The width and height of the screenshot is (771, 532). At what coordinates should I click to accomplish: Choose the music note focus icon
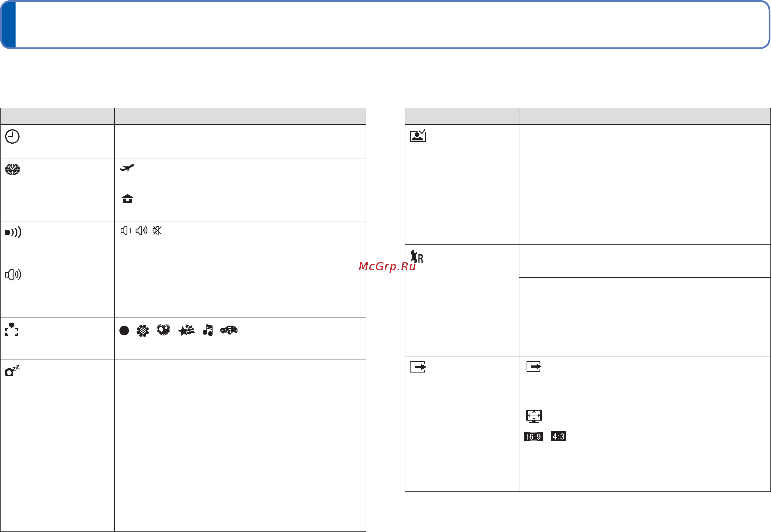pyautogui.click(x=208, y=330)
